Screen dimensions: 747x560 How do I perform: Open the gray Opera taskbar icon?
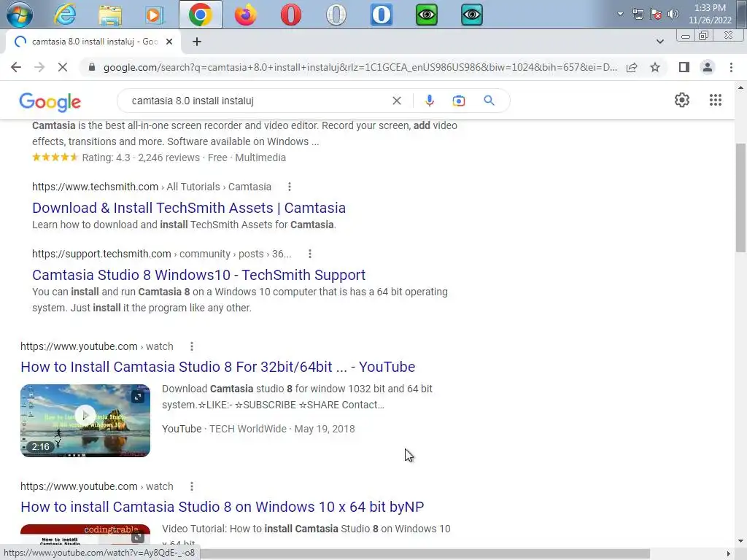pyautogui.click(x=336, y=15)
